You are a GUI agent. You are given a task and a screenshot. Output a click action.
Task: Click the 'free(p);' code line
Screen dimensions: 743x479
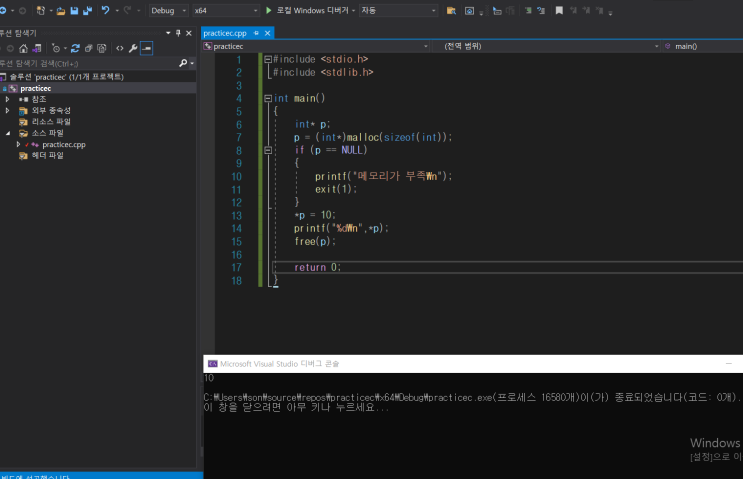click(315, 242)
